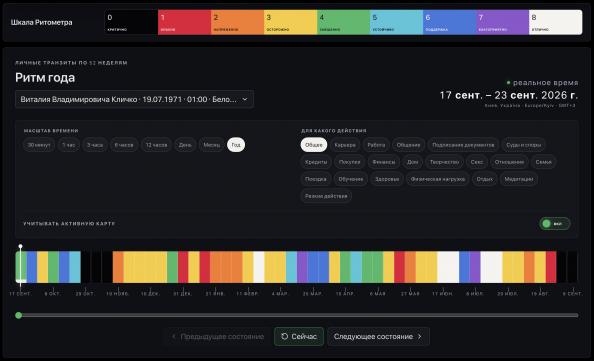The width and height of the screenshot is (594, 361).
Task: Select the 'Карьера' action category
Action: 345,145
